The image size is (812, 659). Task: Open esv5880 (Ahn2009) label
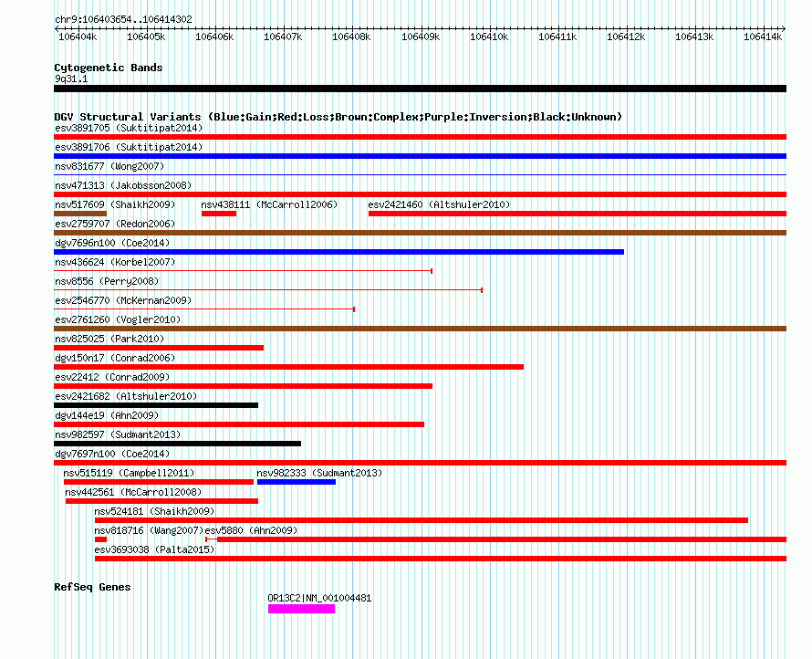pyautogui.click(x=251, y=530)
